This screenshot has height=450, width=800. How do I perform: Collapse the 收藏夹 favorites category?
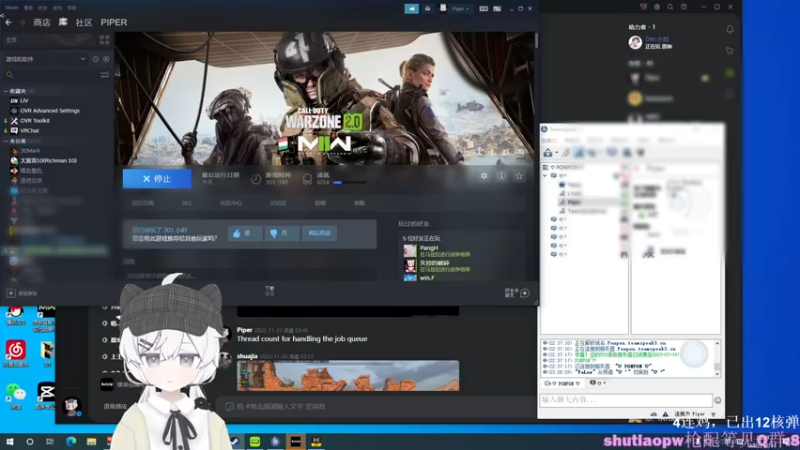click(x=6, y=91)
